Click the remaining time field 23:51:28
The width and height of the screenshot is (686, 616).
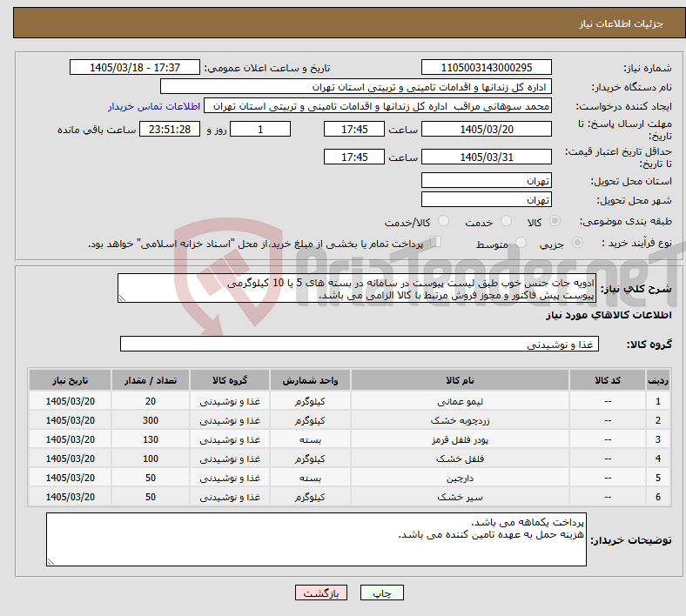tap(170, 129)
